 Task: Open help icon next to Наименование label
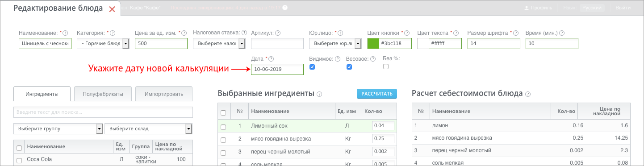(65, 33)
